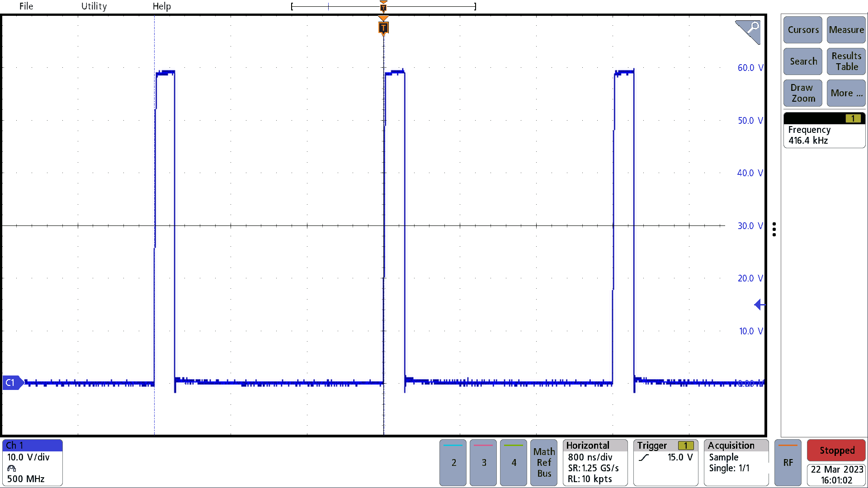Viewport: 868px width, 488px height.
Task: Open the Horizontal settings badge
Action: (x=595, y=463)
